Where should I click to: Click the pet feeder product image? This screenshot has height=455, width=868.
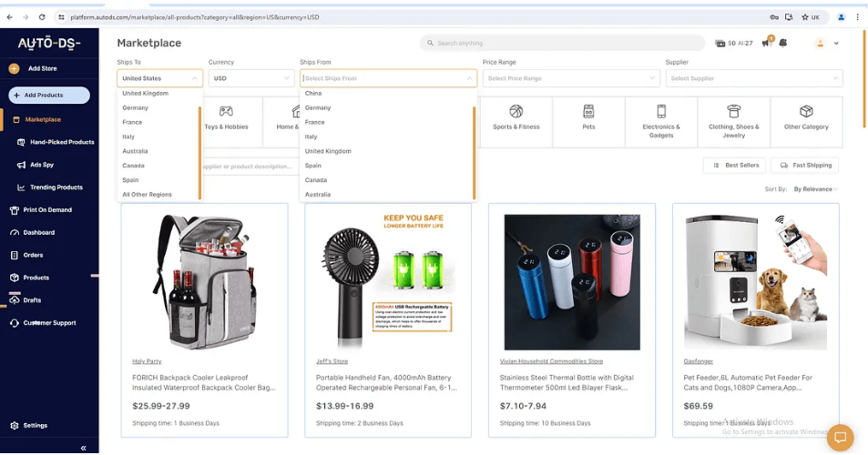[756, 281]
